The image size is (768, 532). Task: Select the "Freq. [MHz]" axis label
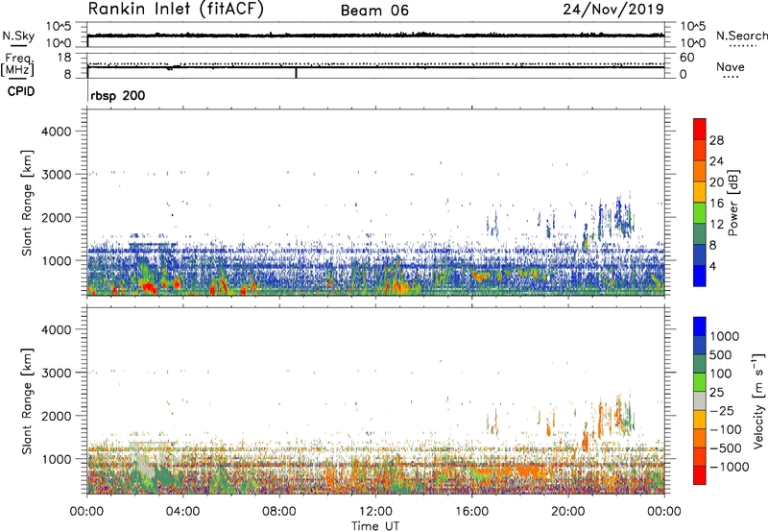tap(17, 65)
